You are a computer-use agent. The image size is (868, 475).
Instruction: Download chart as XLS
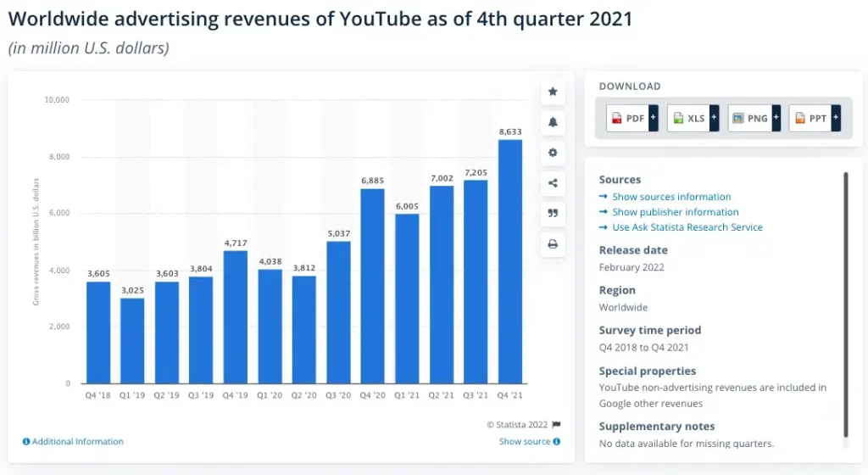click(688, 119)
